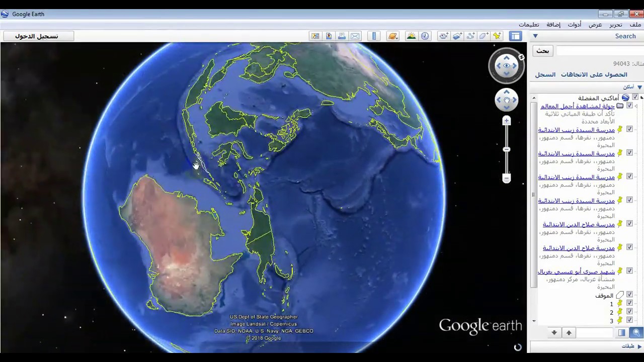Collapse the Search panel triangle
The height and width of the screenshot is (362, 644).
click(x=535, y=36)
